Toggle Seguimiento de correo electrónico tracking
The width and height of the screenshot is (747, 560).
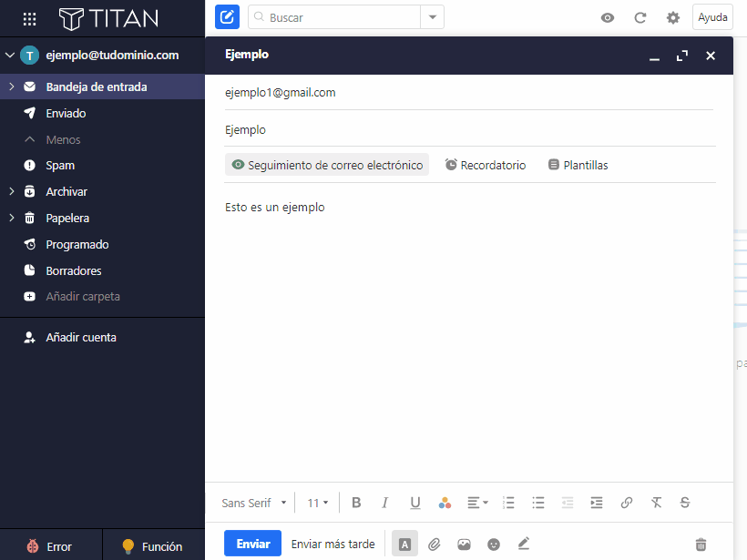point(327,165)
